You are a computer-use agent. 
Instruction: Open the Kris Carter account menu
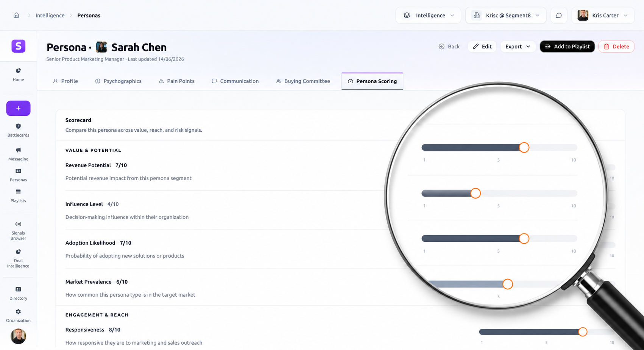(603, 16)
